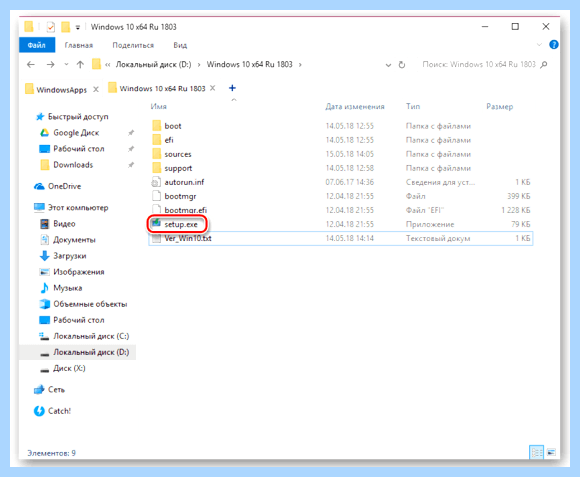
Task: Sort by the Размер column header
Action: 499,106
